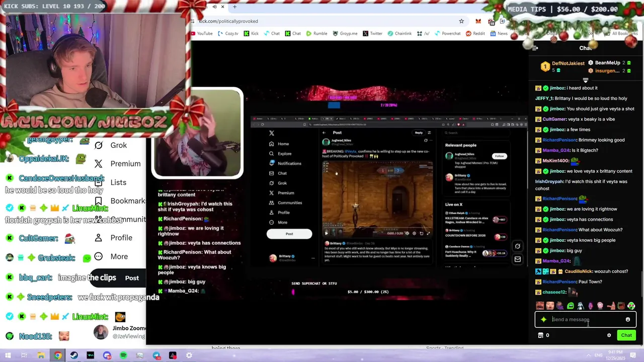644x362 pixels.
Task: Play the embedded post video
Action: (x=326, y=233)
